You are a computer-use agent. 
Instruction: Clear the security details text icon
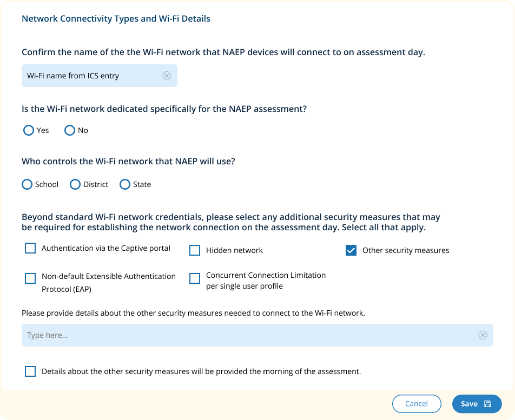tap(483, 335)
